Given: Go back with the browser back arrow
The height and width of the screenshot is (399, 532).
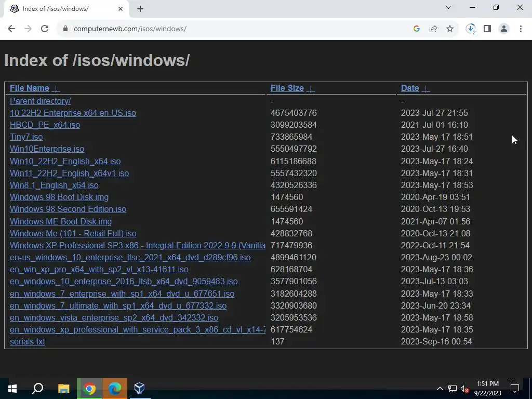Looking at the screenshot, I should [11, 29].
